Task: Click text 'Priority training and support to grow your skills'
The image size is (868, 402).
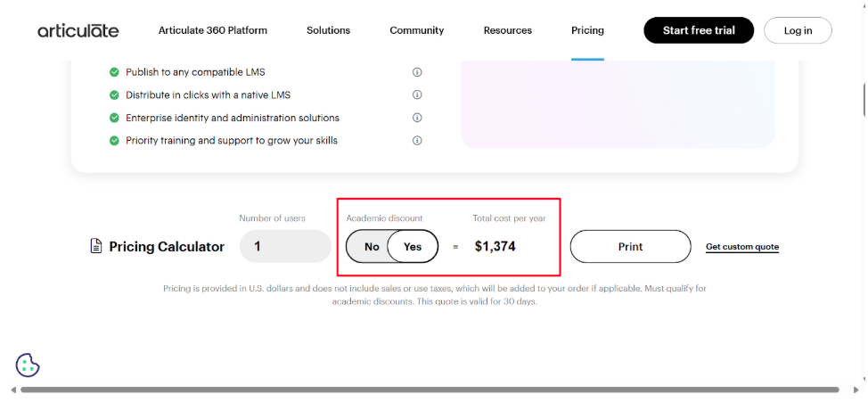Action: click(232, 141)
